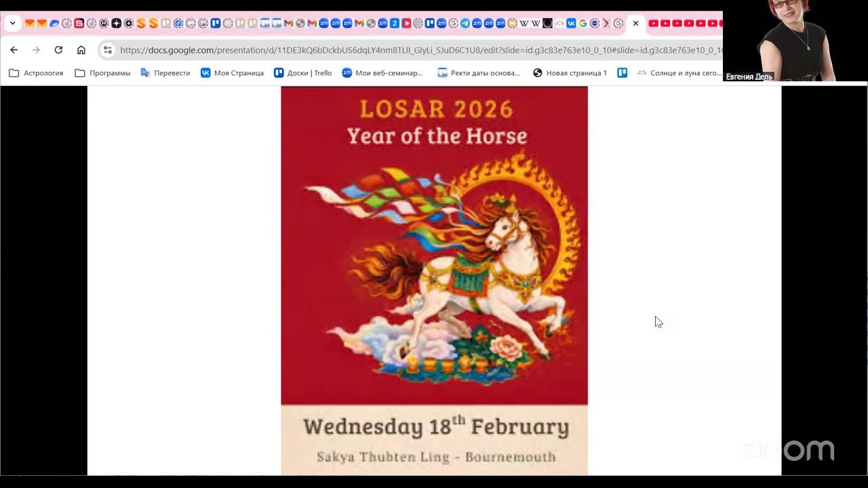Go back to the previous page
This screenshot has width=868, height=488.
(x=14, y=49)
